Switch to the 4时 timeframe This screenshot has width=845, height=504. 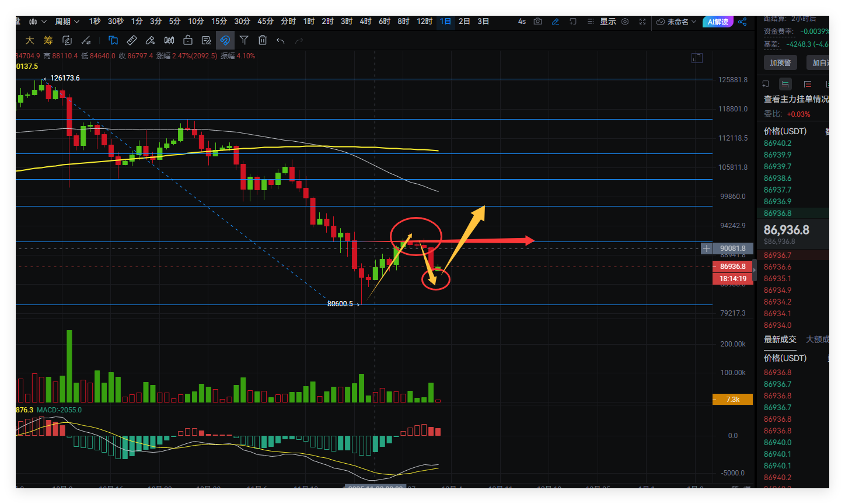365,22
